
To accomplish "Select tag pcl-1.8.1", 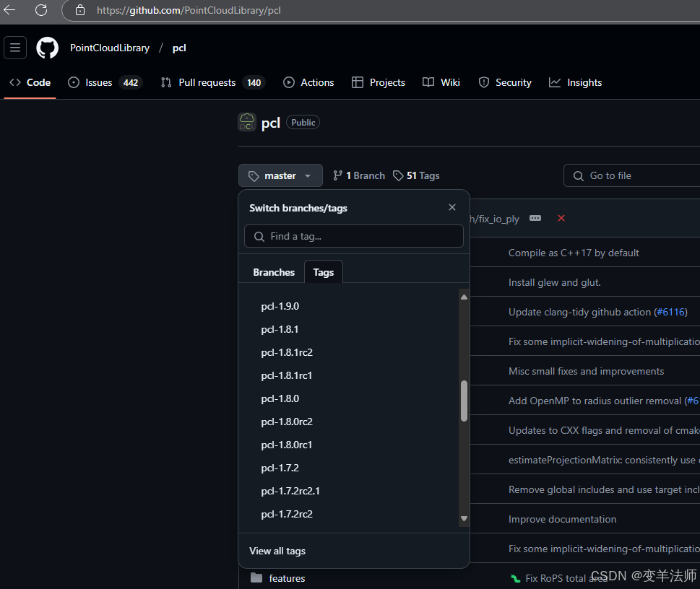I will pyautogui.click(x=280, y=329).
